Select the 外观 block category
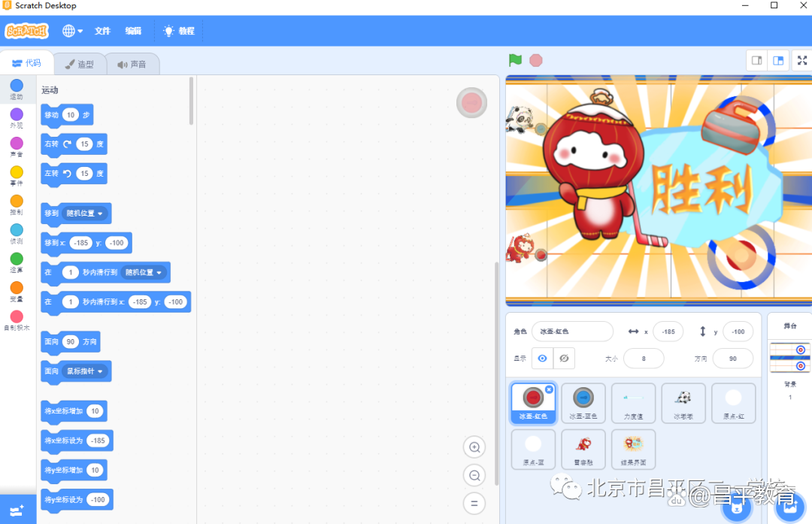This screenshot has height=524, width=812. coord(17,118)
